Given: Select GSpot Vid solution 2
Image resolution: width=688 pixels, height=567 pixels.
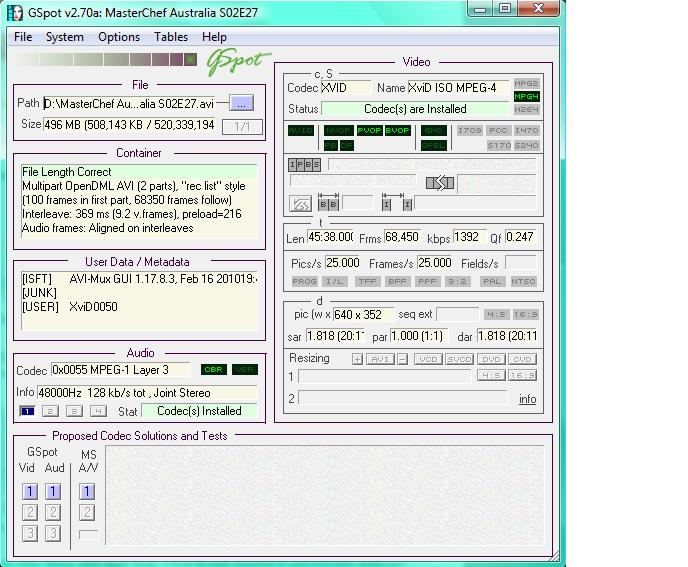Looking at the screenshot, I should 30,512.
